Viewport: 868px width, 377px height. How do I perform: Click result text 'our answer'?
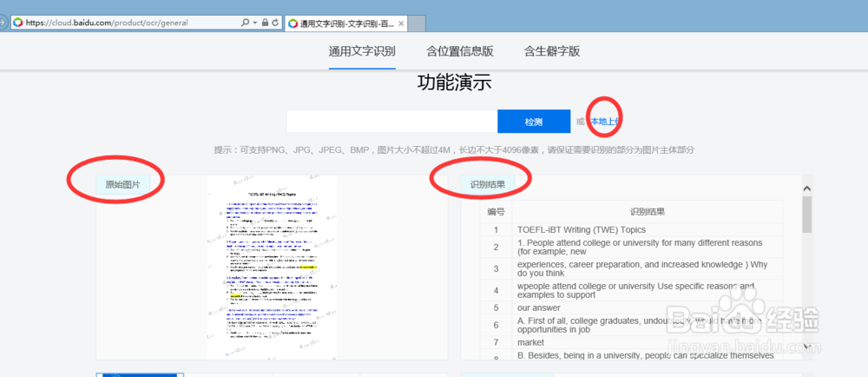pyautogui.click(x=539, y=308)
